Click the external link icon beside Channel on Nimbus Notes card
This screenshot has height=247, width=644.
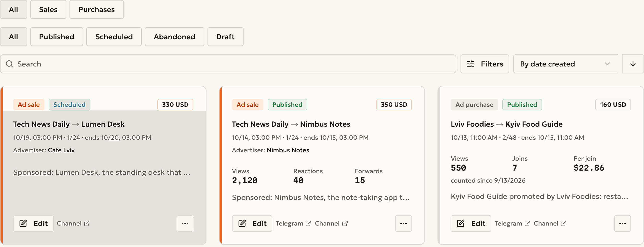coord(345,223)
